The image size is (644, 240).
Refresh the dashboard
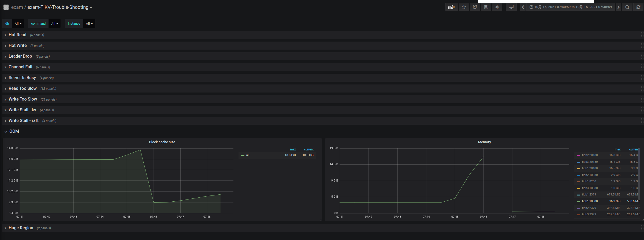(638, 7)
